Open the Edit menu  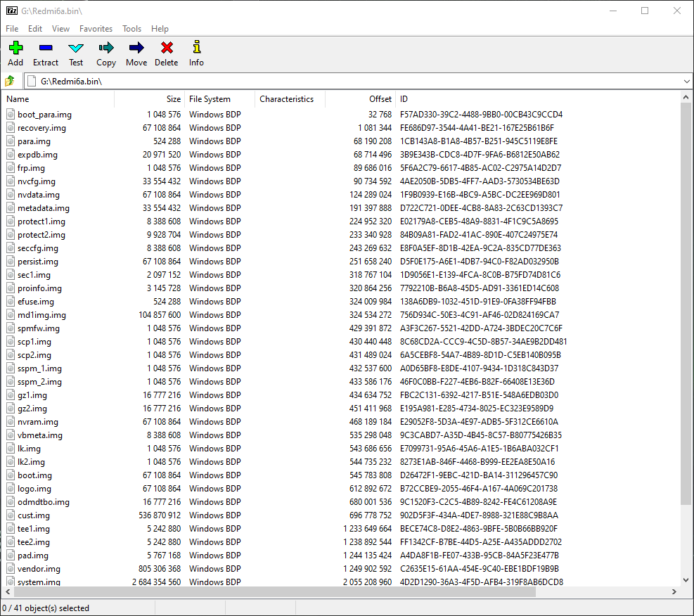[35, 29]
